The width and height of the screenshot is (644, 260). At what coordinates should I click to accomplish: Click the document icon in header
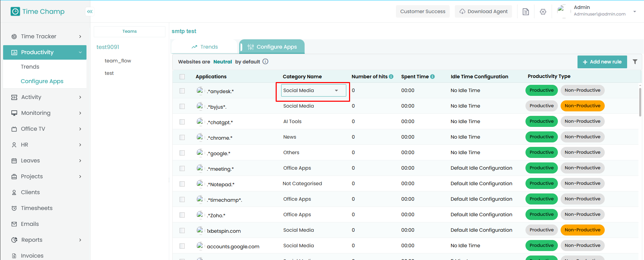pyautogui.click(x=525, y=12)
